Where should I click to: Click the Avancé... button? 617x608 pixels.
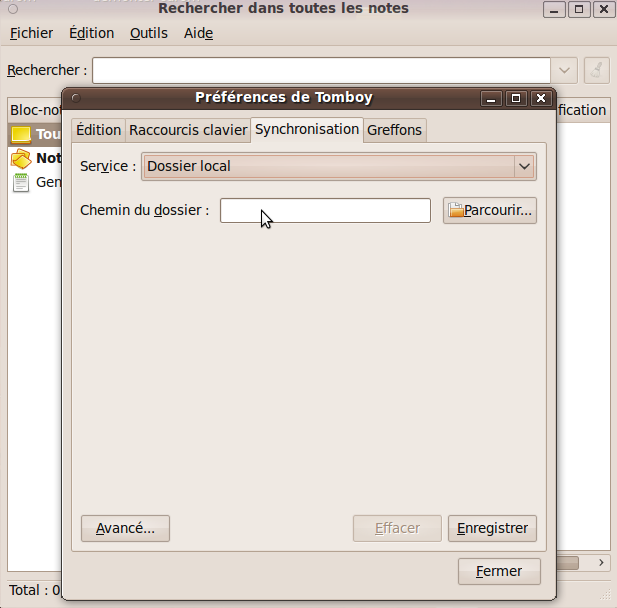(x=125, y=528)
